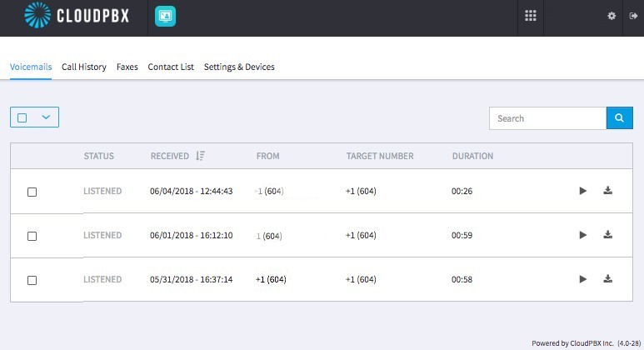The image size is (644, 350).
Task: Play the 06/01/2018 voicemail
Action: point(582,235)
